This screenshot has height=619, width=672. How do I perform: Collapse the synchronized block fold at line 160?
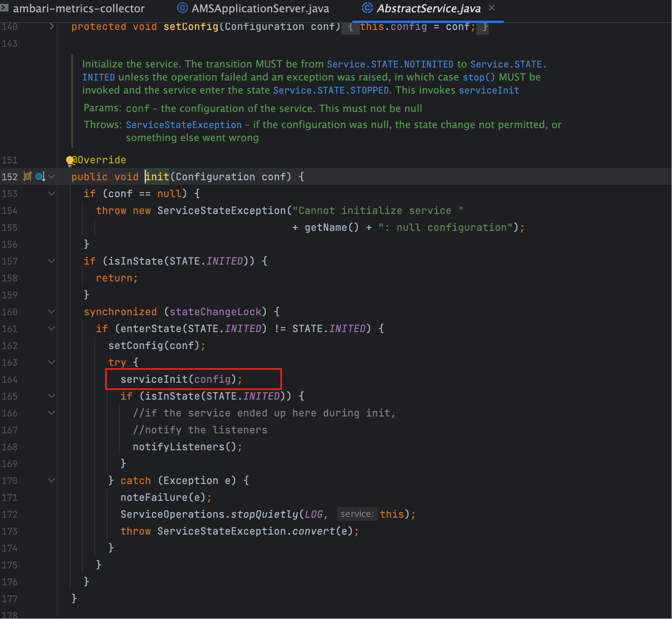click(x=51, y=311)
